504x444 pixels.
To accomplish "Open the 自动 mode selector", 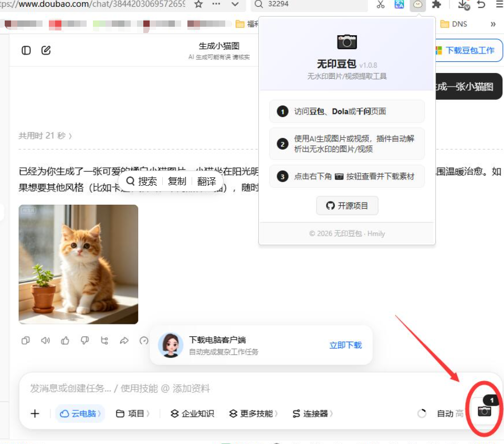I will click(450, 414).
